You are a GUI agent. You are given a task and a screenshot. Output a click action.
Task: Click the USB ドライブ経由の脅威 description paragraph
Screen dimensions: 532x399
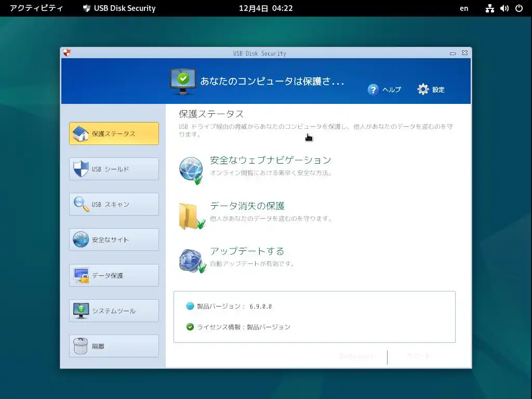pos(315,130)
